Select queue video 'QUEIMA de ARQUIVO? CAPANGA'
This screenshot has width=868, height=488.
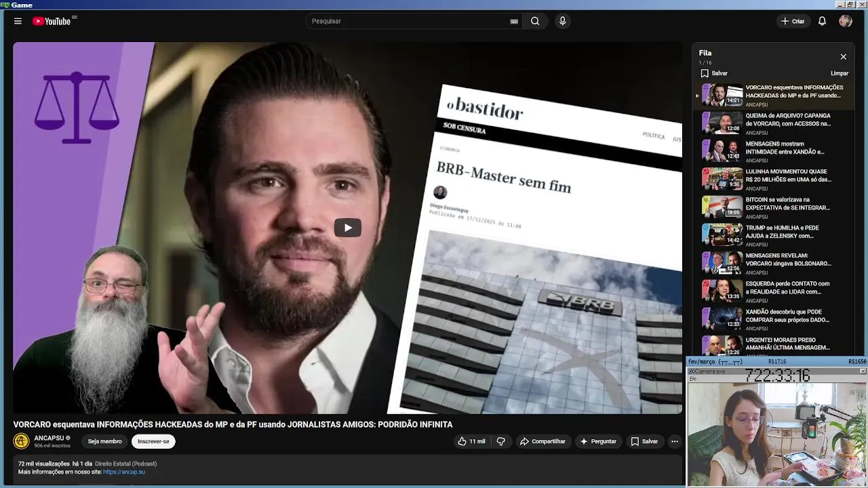[x=773, y=123]
